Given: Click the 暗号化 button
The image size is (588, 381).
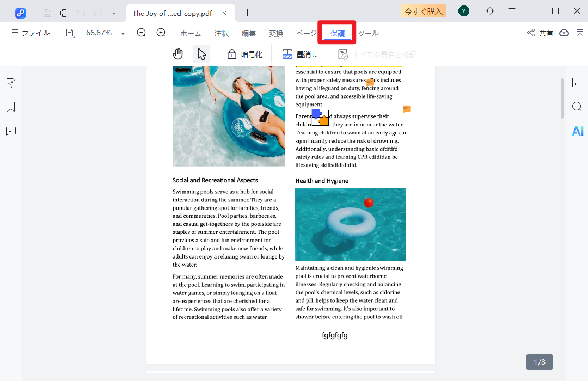Looking at the screenshot, I should [x=245, y=54].
